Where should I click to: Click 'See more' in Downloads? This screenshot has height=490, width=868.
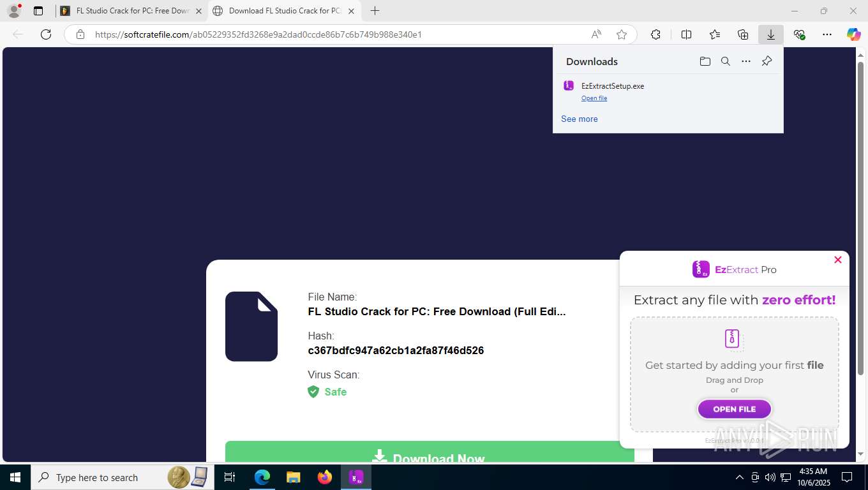pyautogui.click(x=580, y=119)
